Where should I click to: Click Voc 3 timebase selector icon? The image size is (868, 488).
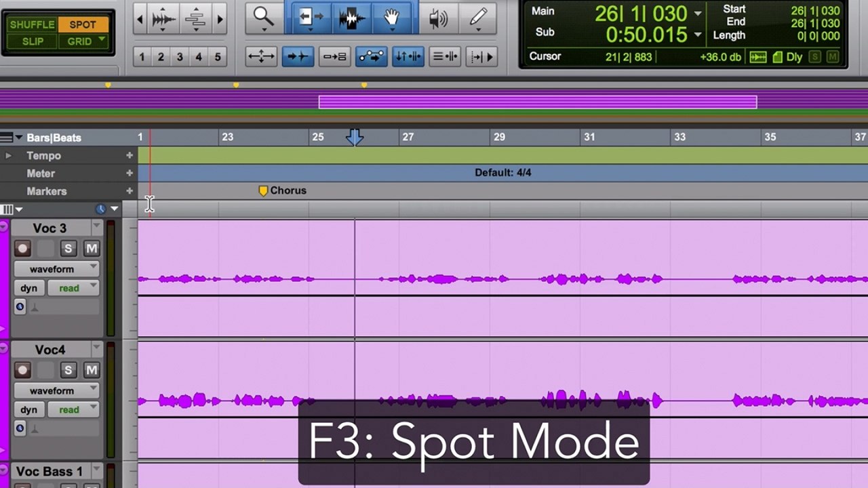coord(20,307)
